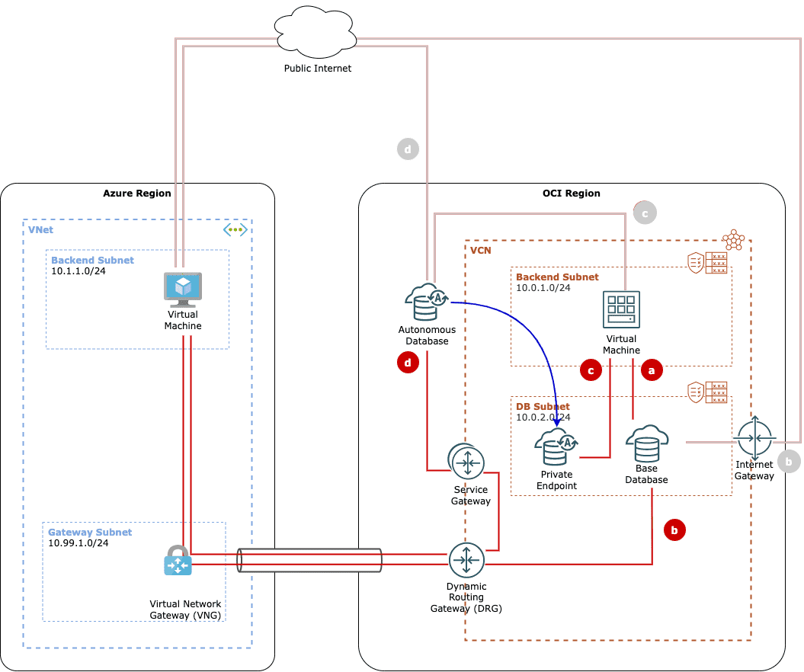Click the Private Endpoint database icon

click(556, 446)
